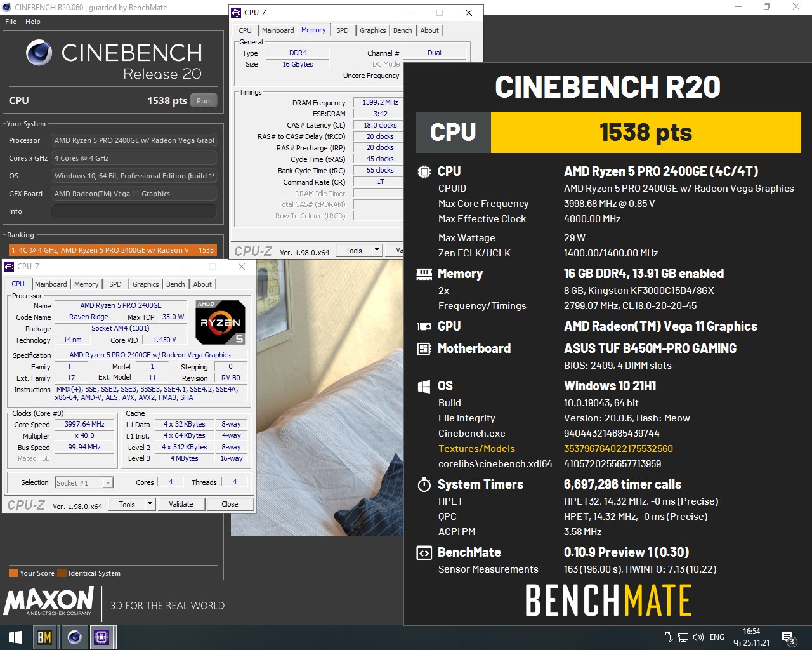Switch to CPU-Z from the taskbar
Image resolution: width=812 pixels, height=650 pixels.
pyautogui.click(x=101, y=637)
